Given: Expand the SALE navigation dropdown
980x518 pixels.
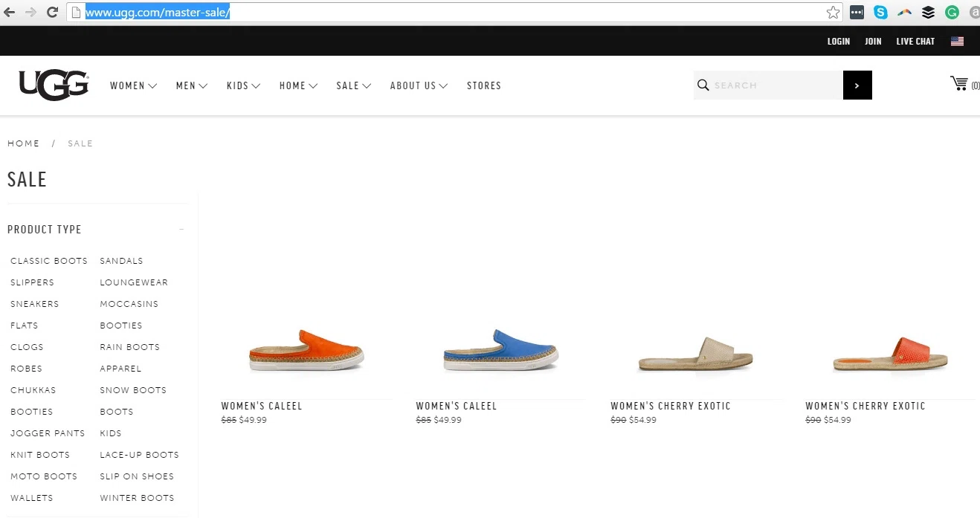Looking at the screenshot, I should tap(353, 85).
